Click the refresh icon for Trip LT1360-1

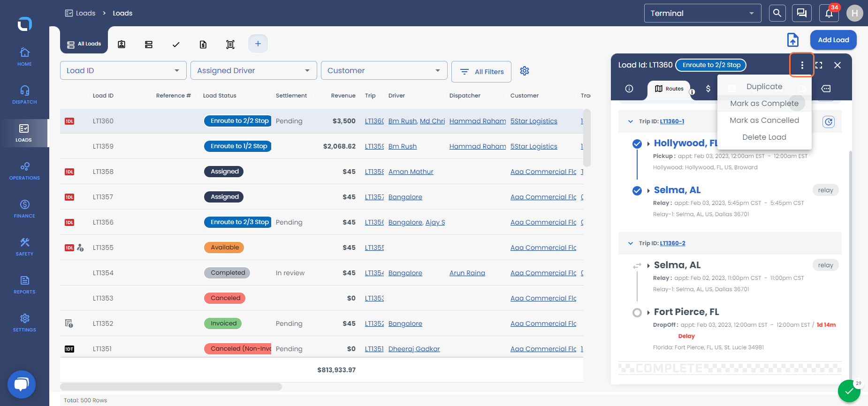[x=829, y=122]
